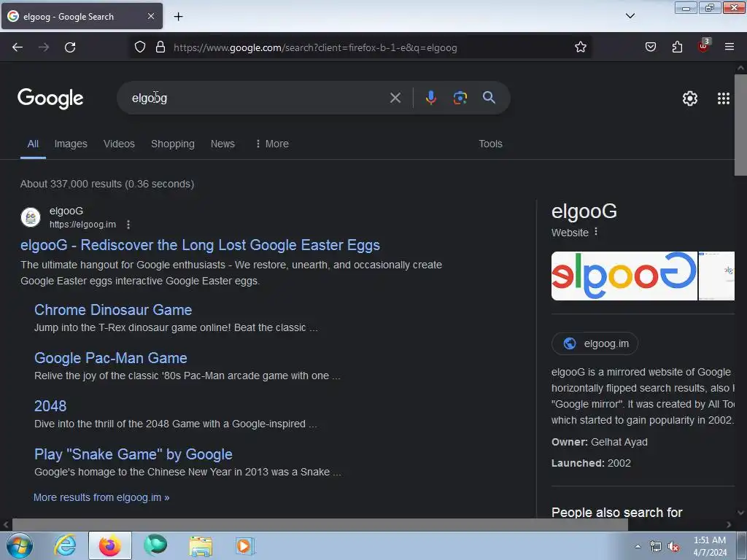Launch Internet Explorer from taskbar
This screenshot has width=747, height=560.
65,545
